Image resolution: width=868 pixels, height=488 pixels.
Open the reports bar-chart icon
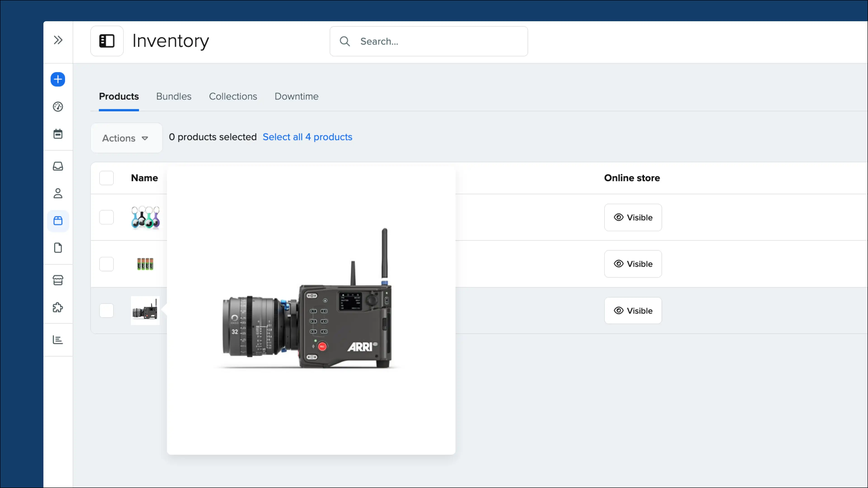58,340
